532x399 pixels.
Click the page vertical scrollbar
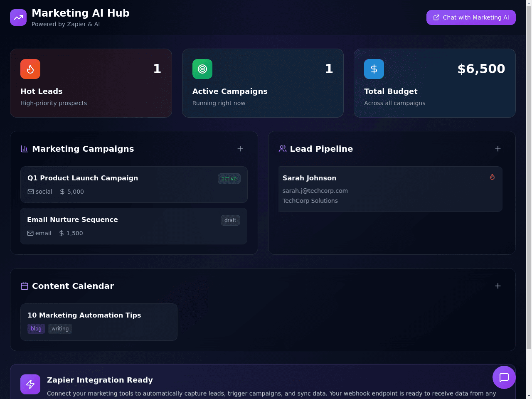click(529, 177)
